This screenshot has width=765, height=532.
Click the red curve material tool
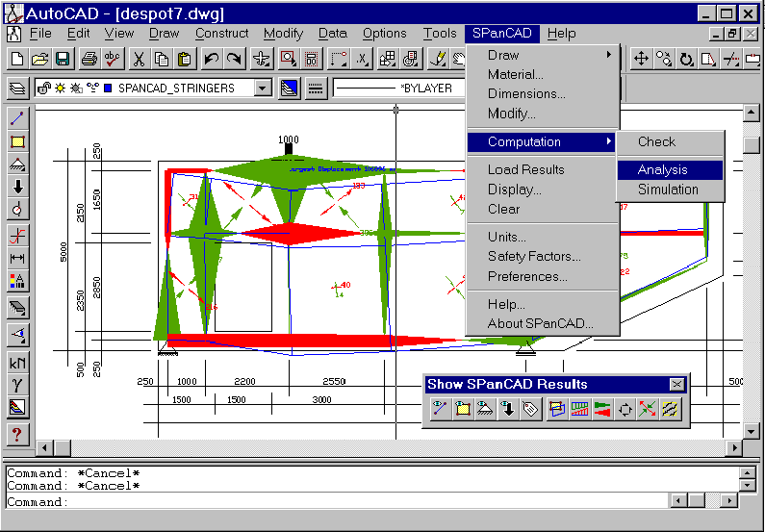click(17, 236)
